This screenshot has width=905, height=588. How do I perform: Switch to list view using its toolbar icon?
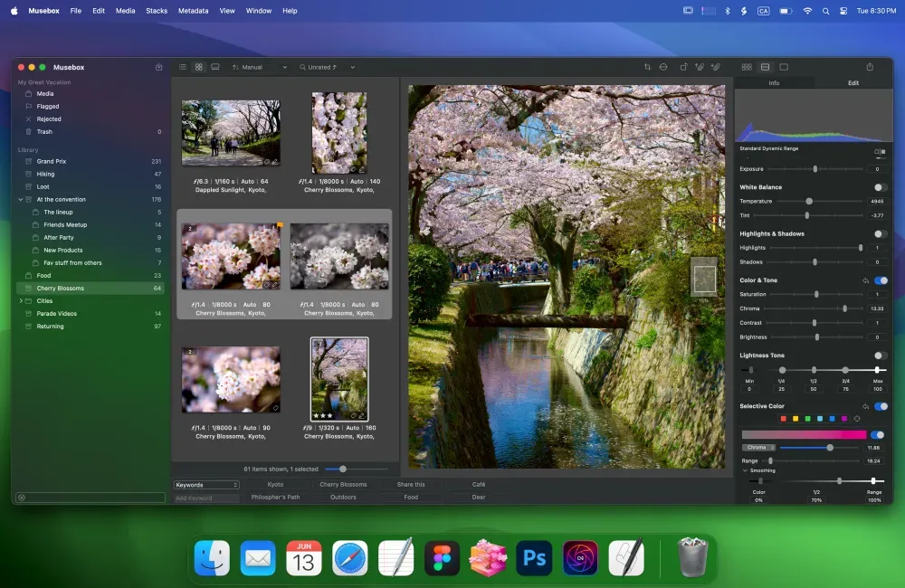point(183,66)
